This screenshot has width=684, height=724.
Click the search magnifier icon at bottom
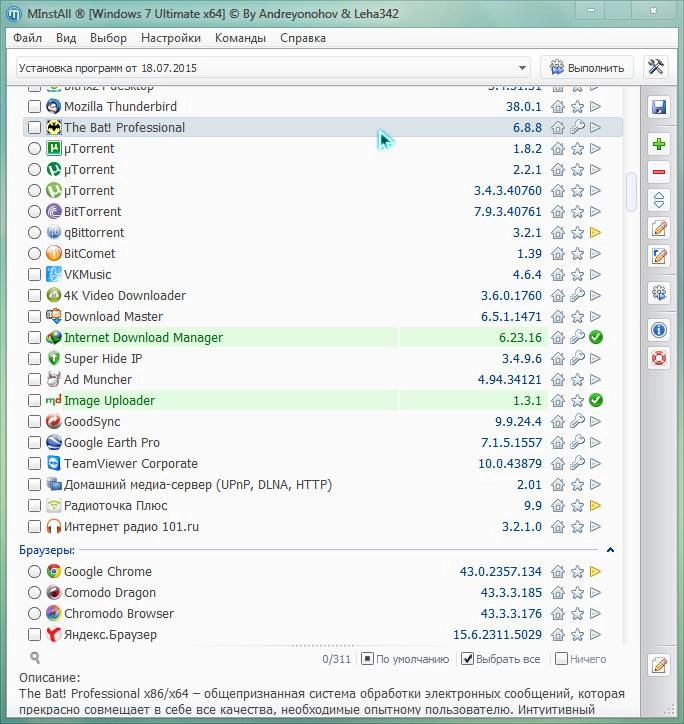click(35, 658)
